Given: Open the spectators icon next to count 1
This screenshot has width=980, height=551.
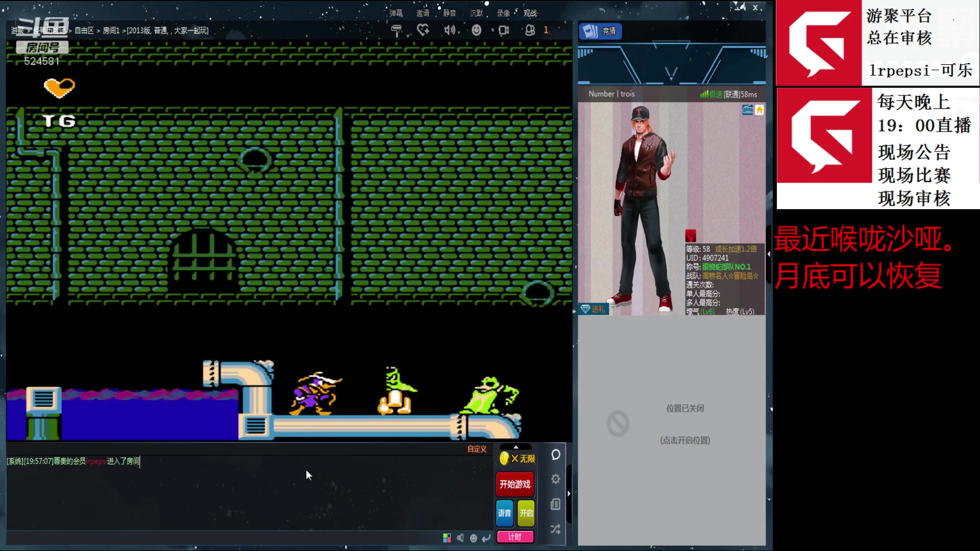Looking at the screenshot, I should point(530,30).
